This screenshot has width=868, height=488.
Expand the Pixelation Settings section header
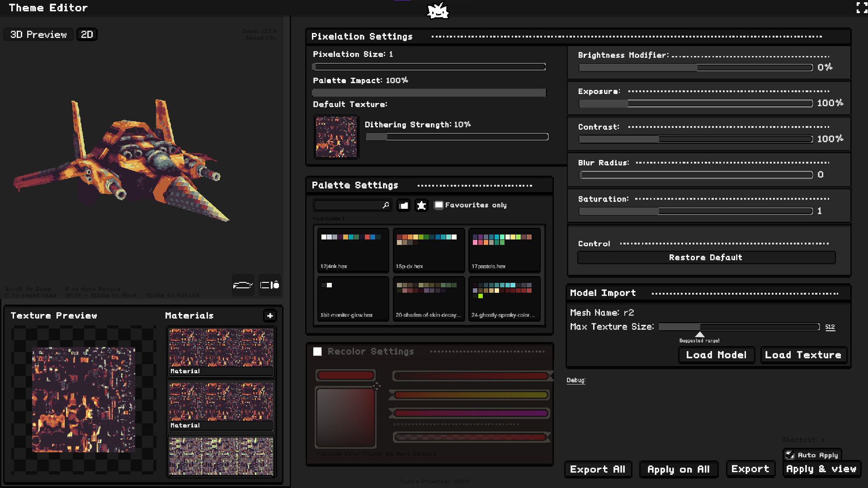[x=362, y=37]
